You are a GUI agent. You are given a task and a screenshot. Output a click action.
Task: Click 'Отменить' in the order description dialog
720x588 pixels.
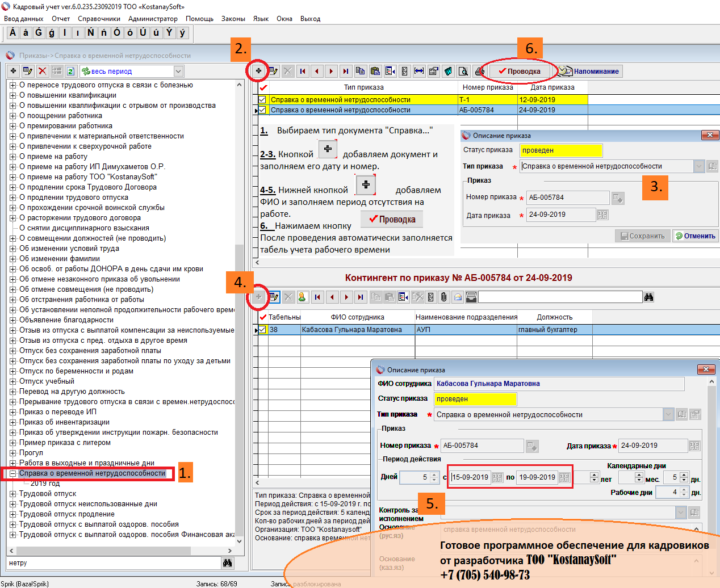pos(695,236)
